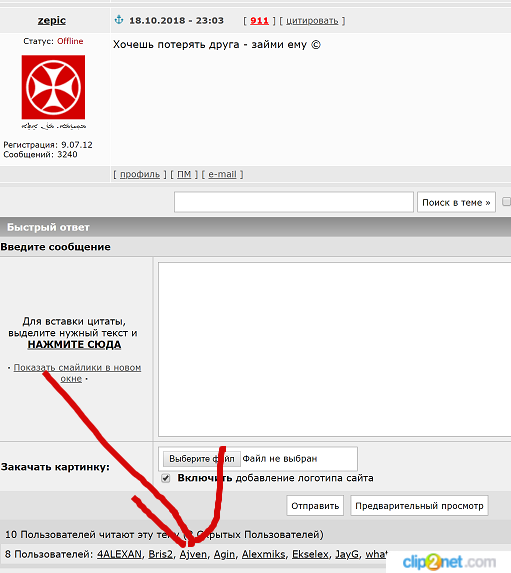Open user 4ALEXAN profile link
The width and height of the screenshot is (511, 573).
[x=119, y=554]
